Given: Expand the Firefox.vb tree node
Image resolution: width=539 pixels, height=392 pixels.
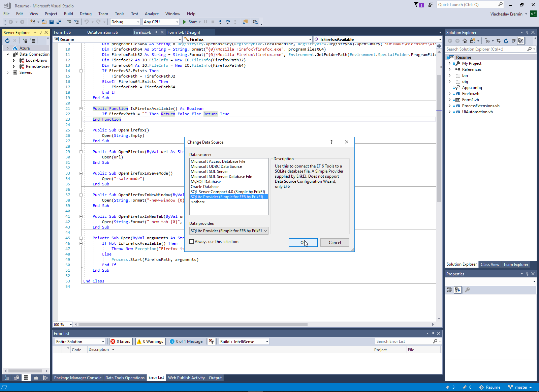Looking at the screenshot, I should (449, 94).
